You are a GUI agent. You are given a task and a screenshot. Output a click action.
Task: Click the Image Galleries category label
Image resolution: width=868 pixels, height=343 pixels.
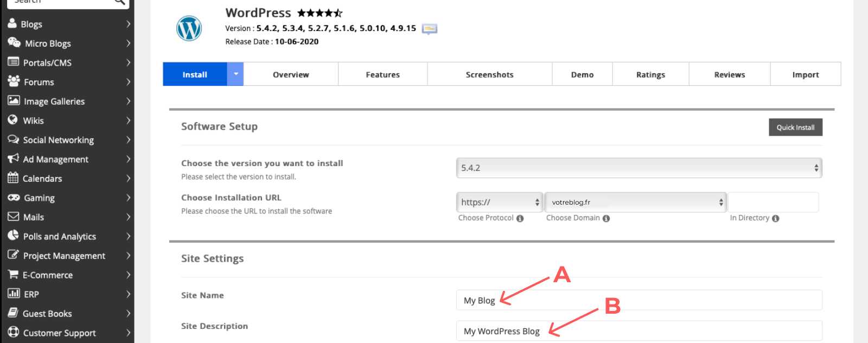pyautogui.click(x=54, y=101)
